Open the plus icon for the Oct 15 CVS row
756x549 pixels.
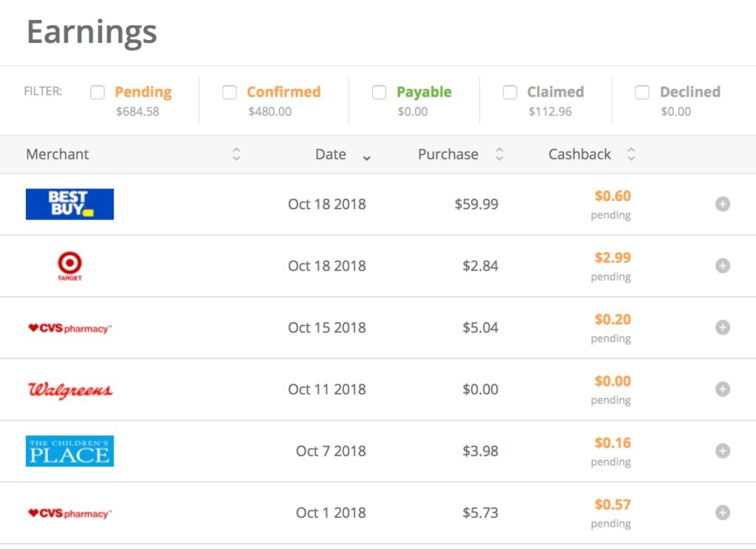tap(722, 327)
